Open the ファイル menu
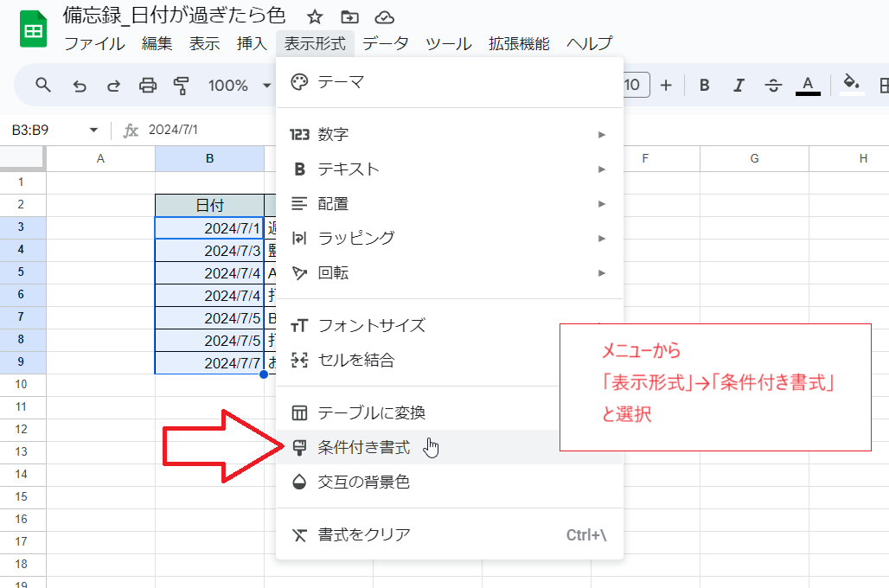This screenshot has width=889, height=588. (94, 43)
